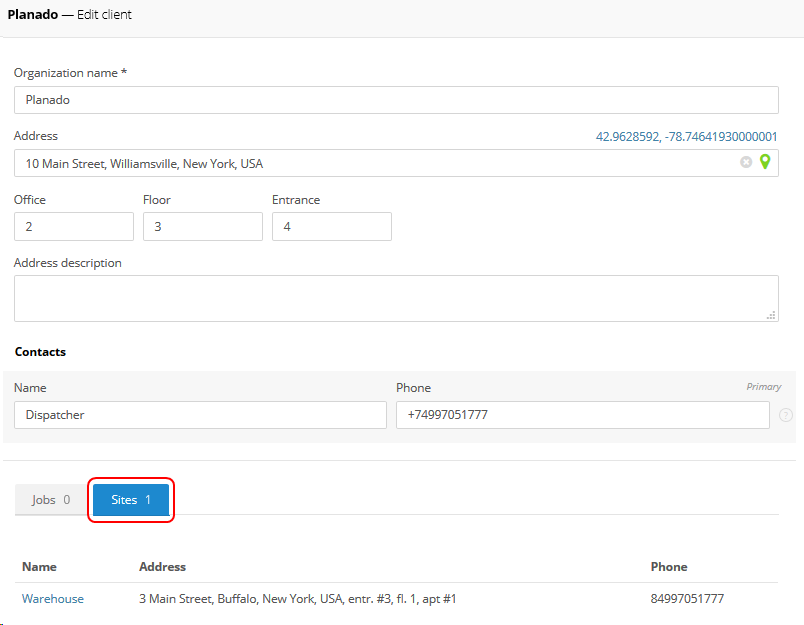The width and height of the screenshot is (804, 625).
Task: Edit the contact Name field Dispatcher
Action: (x=200, y=415)
